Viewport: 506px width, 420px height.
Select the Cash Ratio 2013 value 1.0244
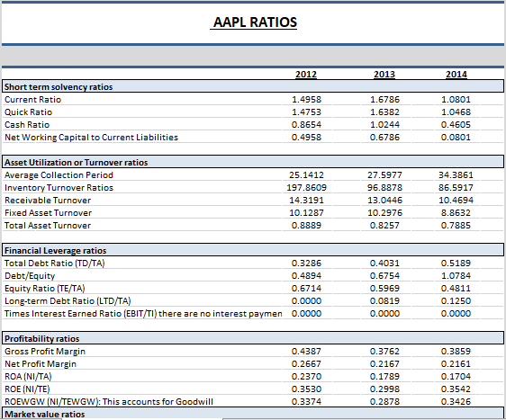pos(384,125)
